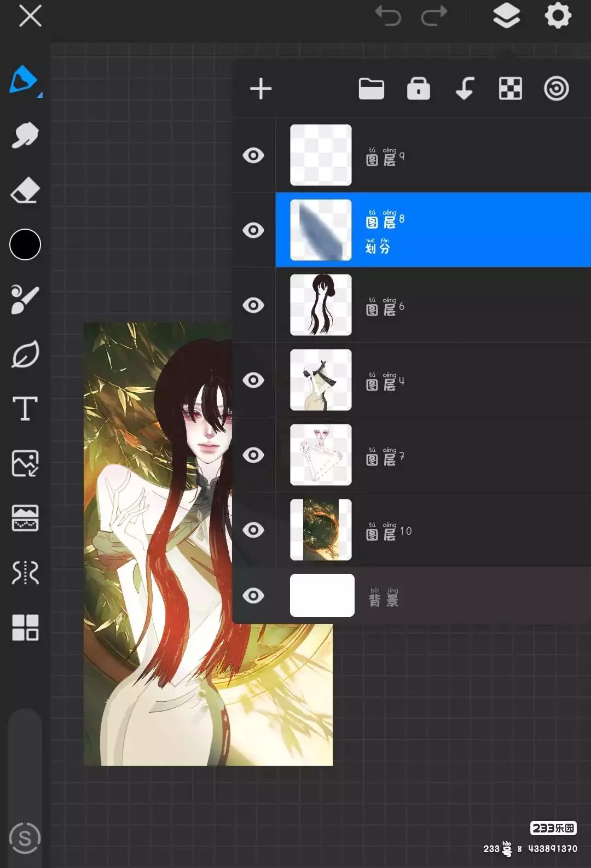Click the 图层10 layer name
This screenshot has width=591, height=868.
(389, 532)
